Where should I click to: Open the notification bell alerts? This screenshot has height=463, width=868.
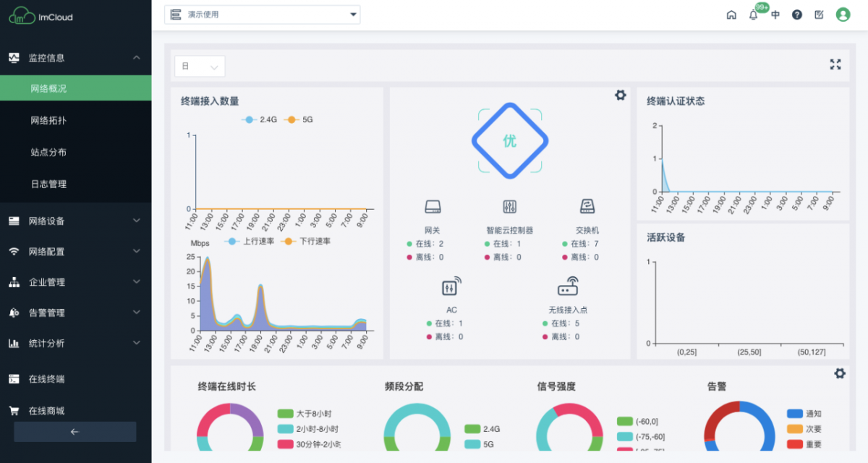pyautogui.click(x=753, y=14)
